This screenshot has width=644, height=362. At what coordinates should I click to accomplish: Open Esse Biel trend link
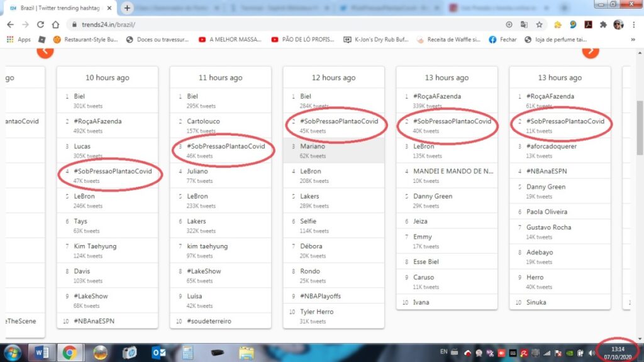pyautogui.click(x=426, y=262)
